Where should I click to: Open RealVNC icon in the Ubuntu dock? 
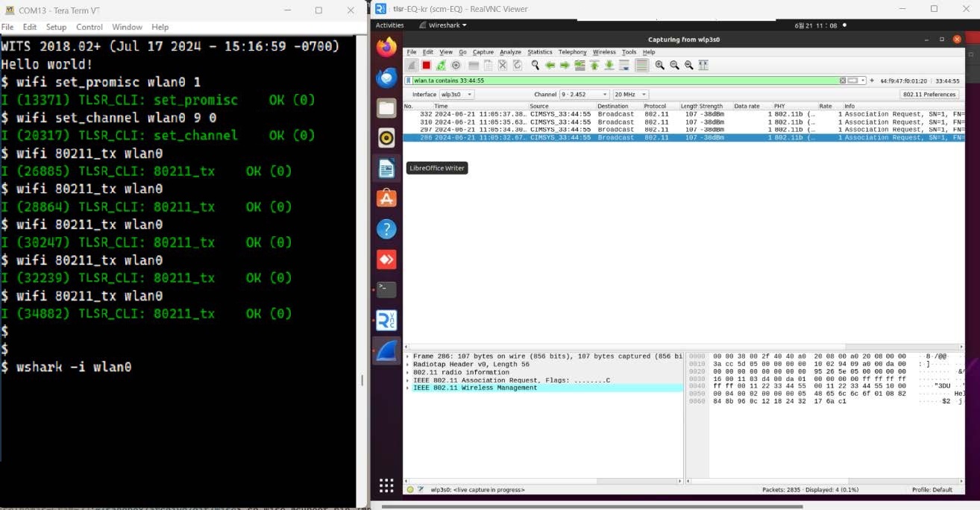pos(386,320)
